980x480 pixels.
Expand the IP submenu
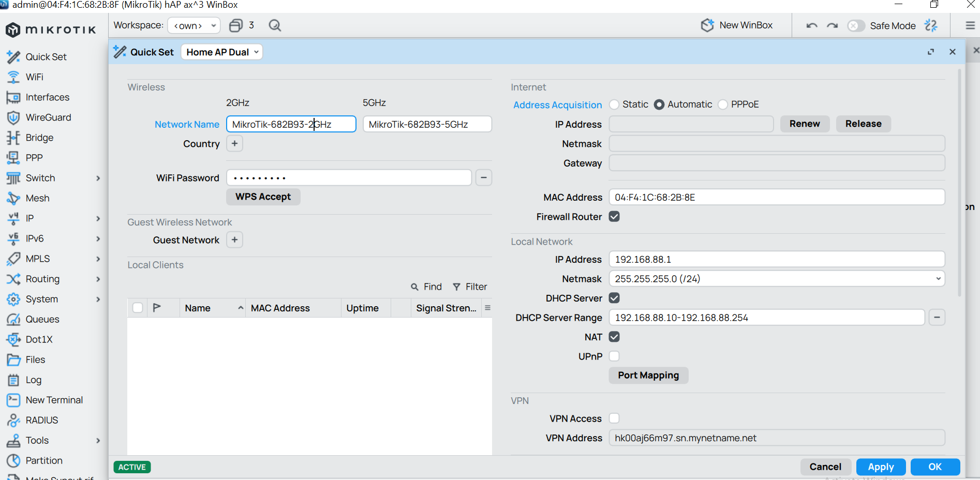[98, 218]
